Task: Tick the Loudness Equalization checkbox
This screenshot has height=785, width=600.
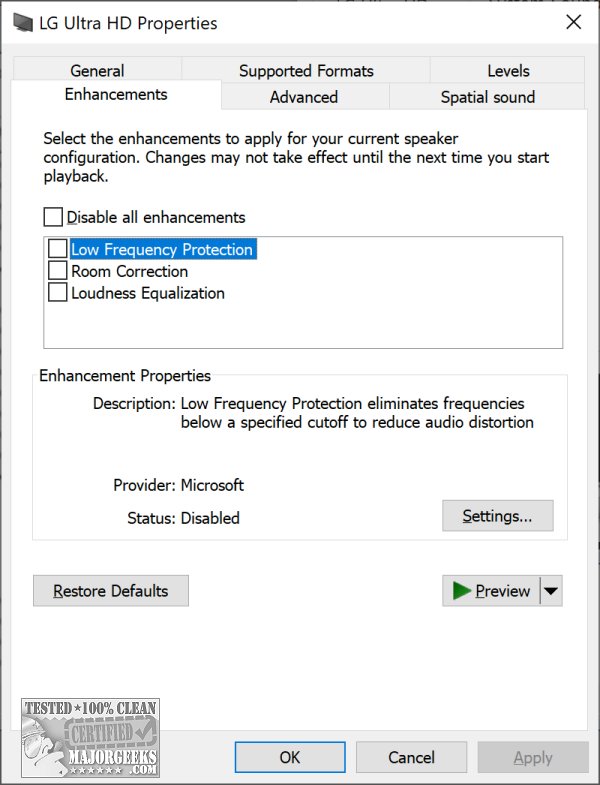Action: pos(58,293)
